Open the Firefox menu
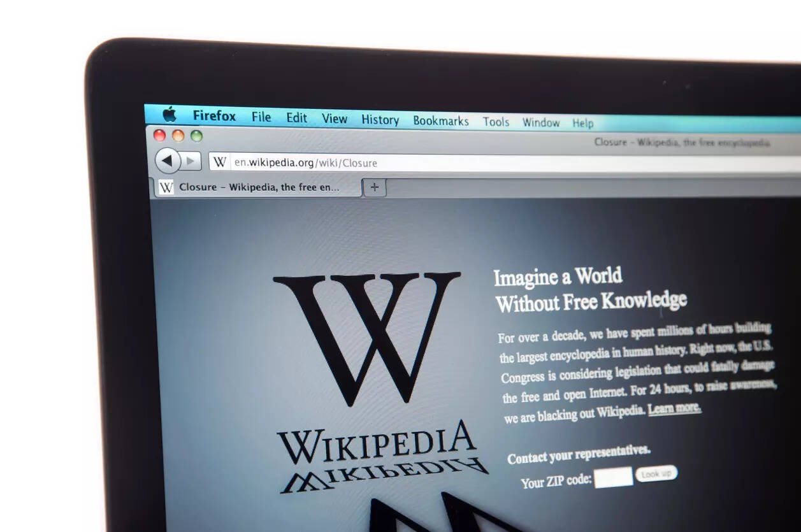This screenshot has height=532, width=801. coord(214,116)
